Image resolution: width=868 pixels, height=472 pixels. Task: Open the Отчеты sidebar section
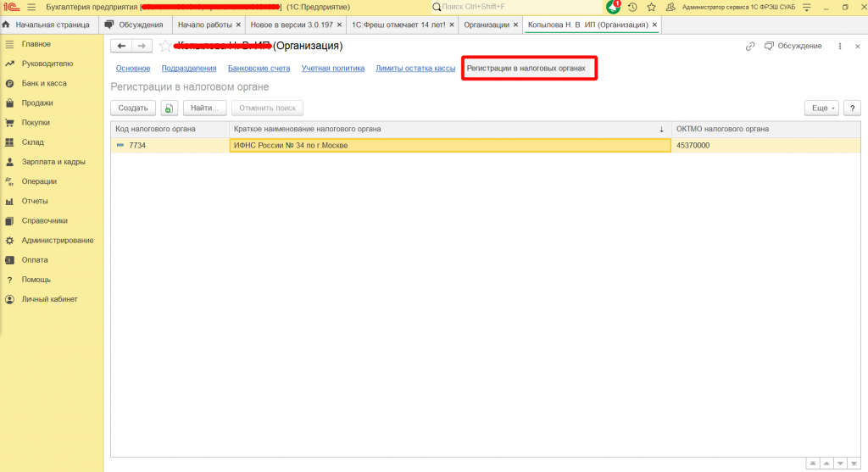34,202
